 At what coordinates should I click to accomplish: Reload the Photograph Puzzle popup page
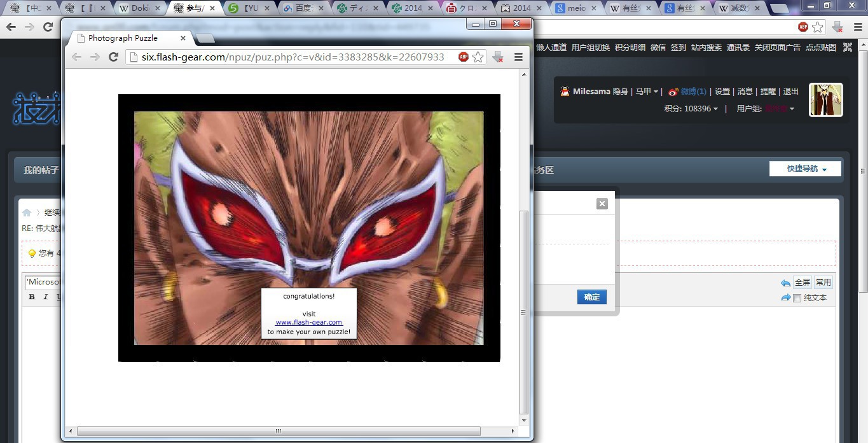point(114,57)
